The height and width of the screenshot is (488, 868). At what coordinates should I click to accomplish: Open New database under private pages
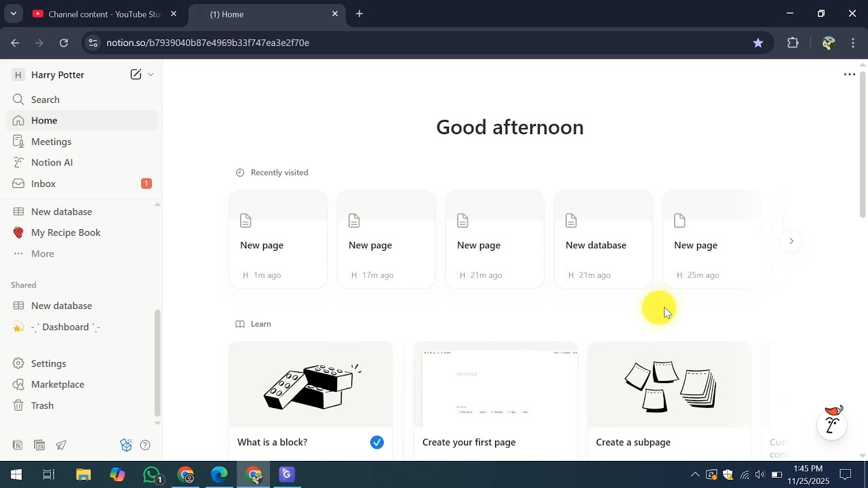point(81,211)
